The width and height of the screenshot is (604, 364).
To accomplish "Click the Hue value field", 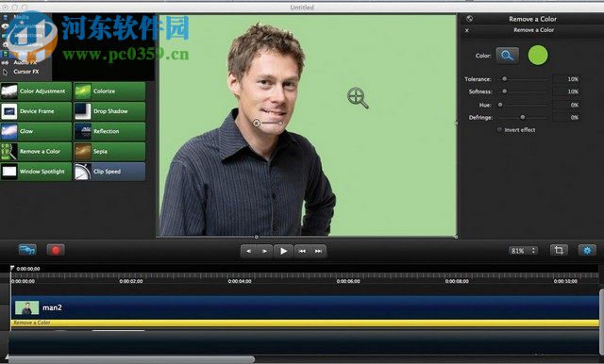I will (x=566, y=105).
